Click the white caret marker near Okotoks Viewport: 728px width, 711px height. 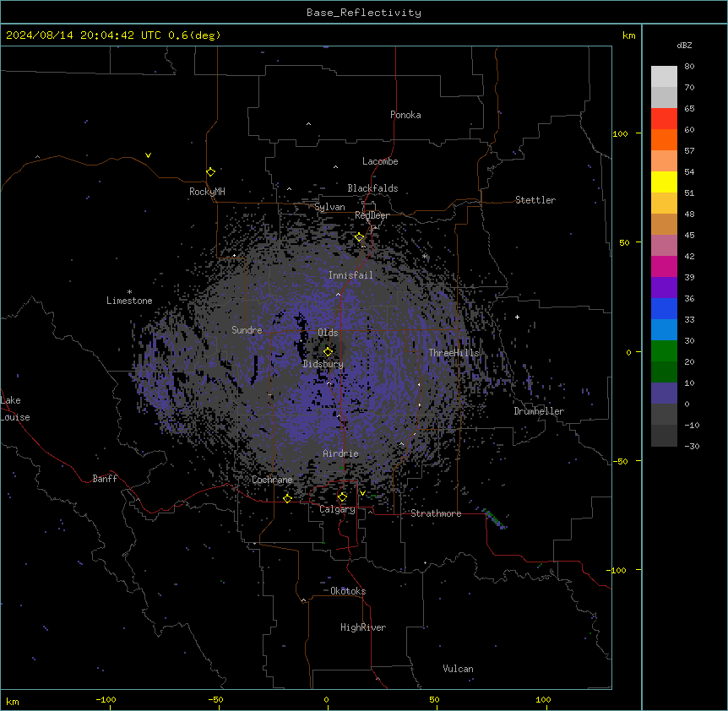(304, 600)
